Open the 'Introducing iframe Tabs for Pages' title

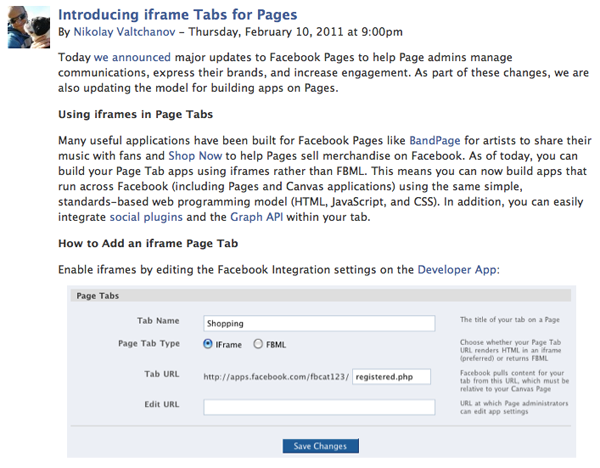pos(177,15)
